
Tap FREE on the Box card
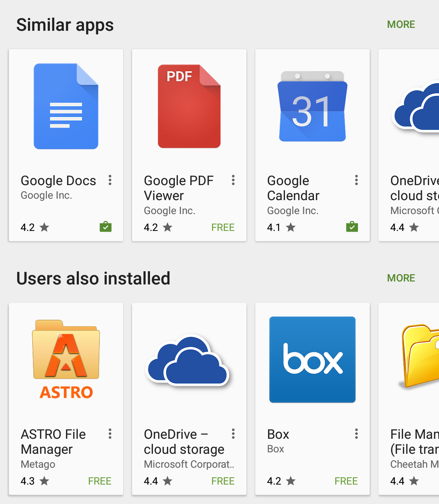(x=346, y=481)
